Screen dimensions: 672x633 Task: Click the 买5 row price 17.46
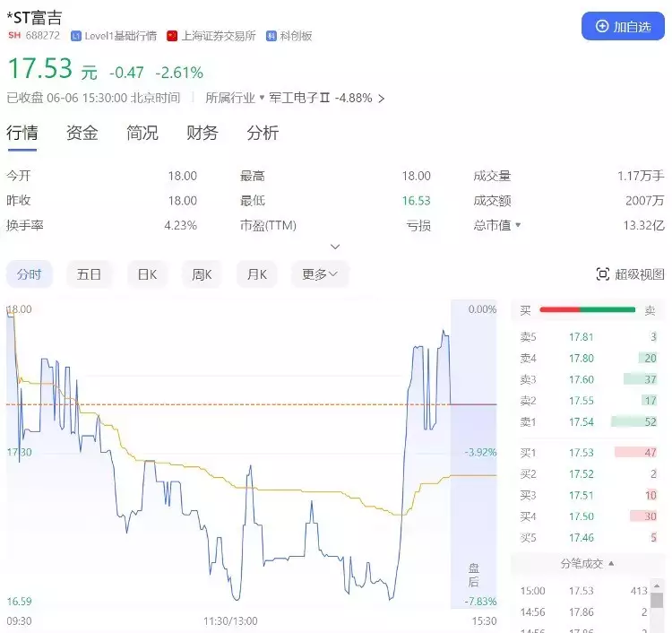(582, 537)
